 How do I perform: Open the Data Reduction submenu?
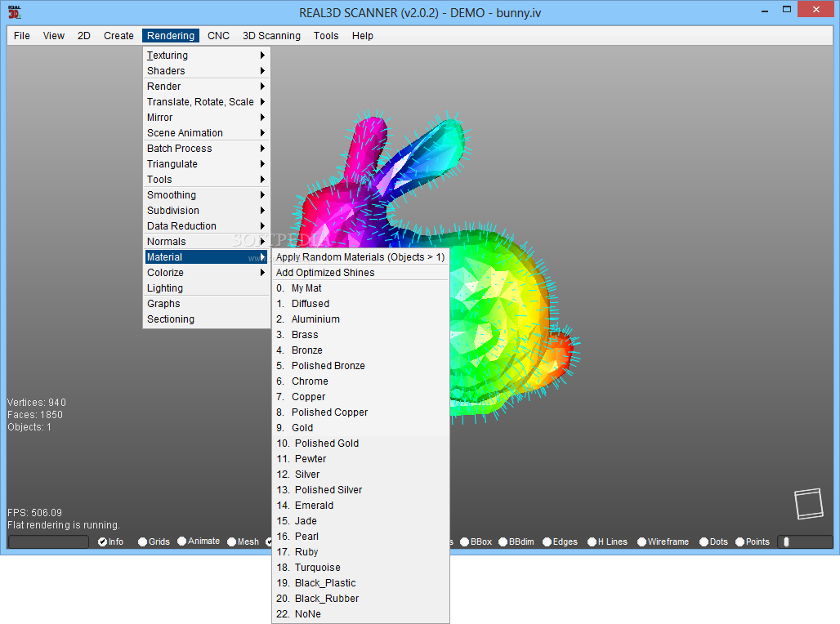click(x=206, y=226)
